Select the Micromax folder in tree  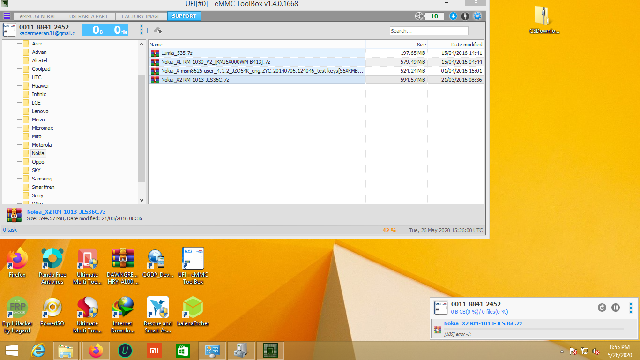(x=42, y=128)
